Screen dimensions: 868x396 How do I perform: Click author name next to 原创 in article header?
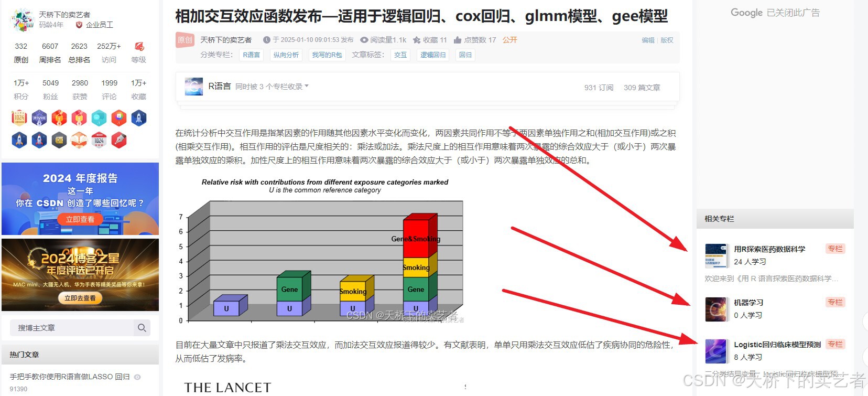tap(226, 40)
